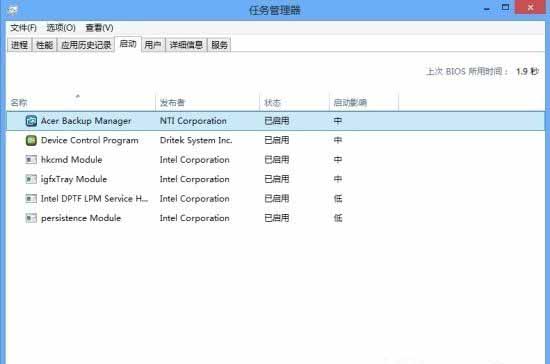Sort by the 状态 column header

pos(294,103)
